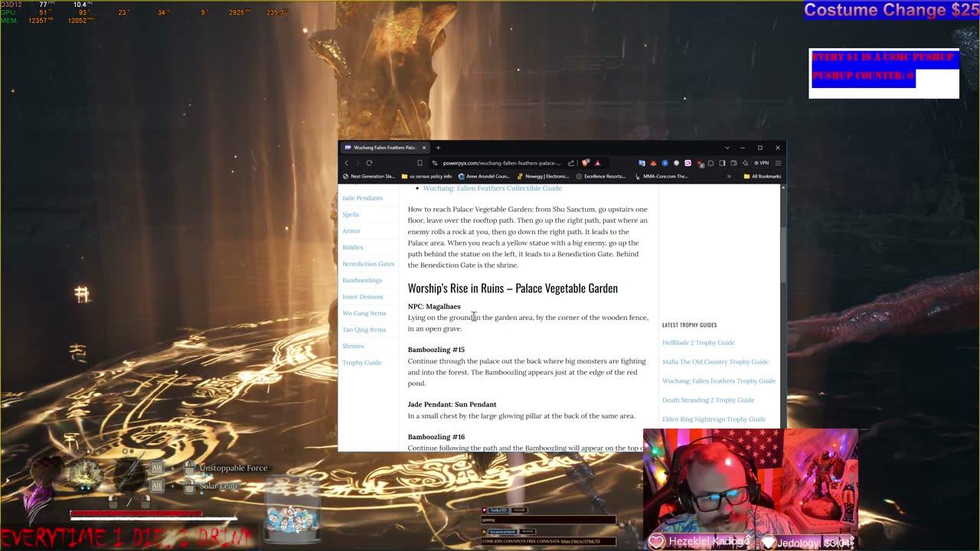
Task: Click the page vertical scrollbar thumb
Action: tap(782, 255)
